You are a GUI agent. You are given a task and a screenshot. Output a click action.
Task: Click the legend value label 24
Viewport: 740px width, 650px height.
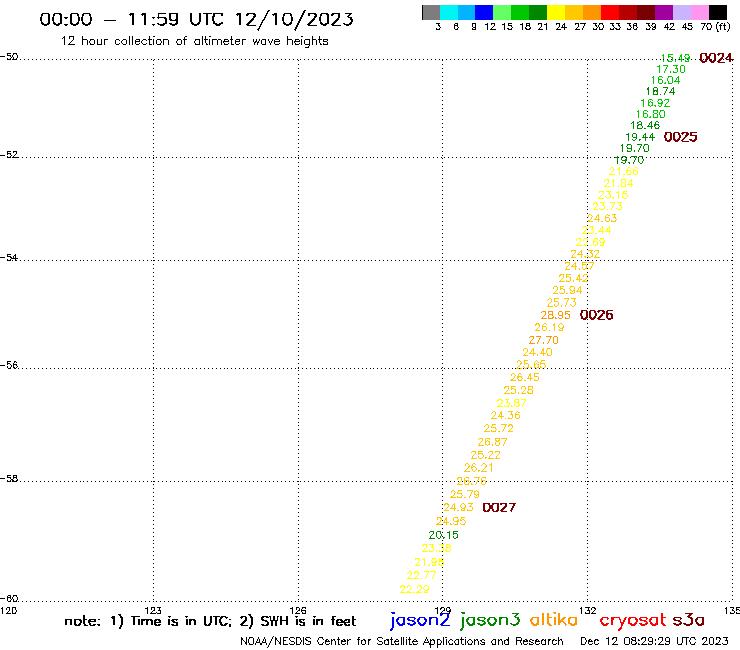tap(561, 27)
